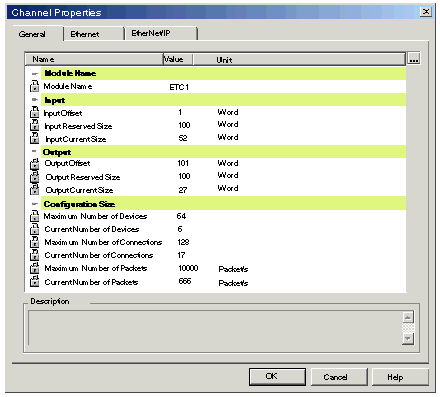Click lock icon beside Input Offset row
The height and width of the screenshot is (397, 440).
(x=34, y=112)
